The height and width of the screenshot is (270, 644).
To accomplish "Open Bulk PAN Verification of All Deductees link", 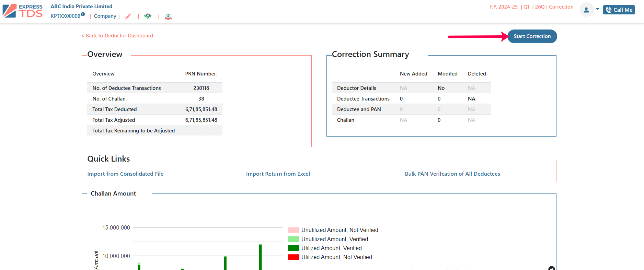I will pos(452,174).
